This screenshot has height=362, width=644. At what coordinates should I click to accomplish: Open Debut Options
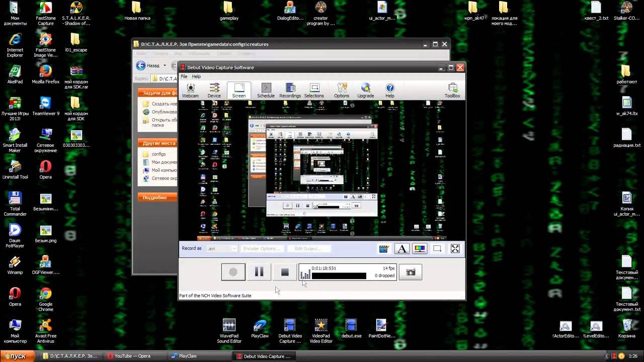click(x=342, y=90)
